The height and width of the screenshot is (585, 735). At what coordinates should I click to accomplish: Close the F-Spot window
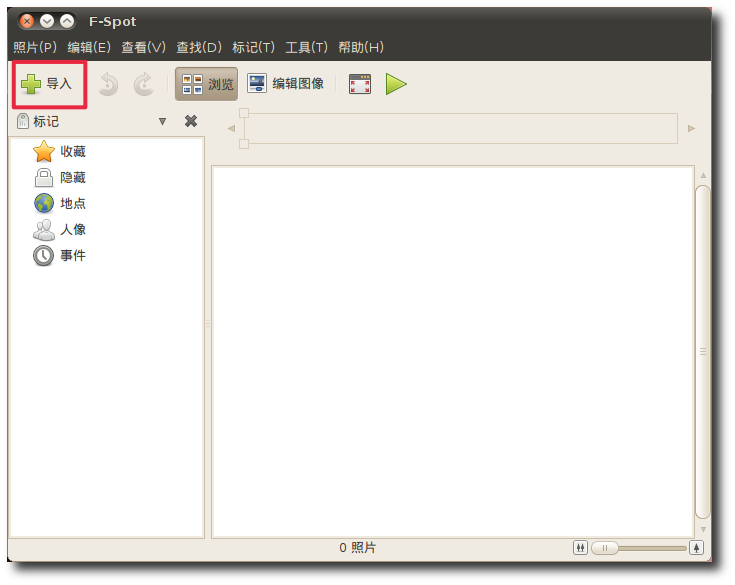tap(27, 21)
